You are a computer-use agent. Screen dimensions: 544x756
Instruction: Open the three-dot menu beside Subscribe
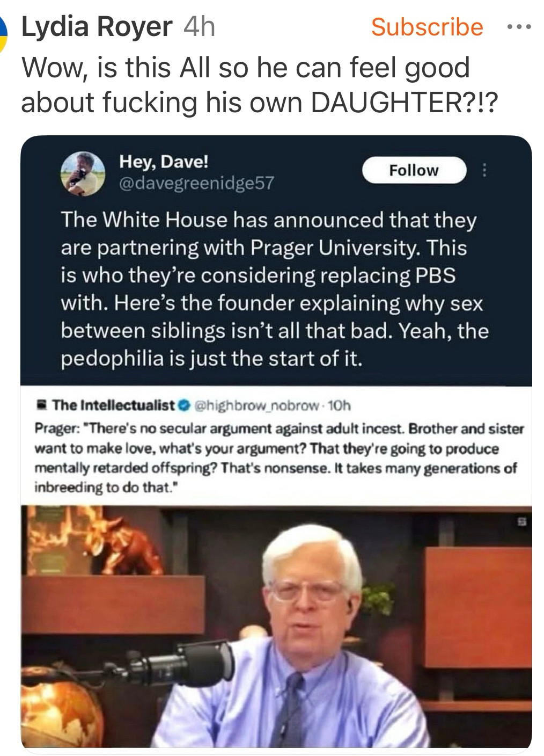pos(519,26)
